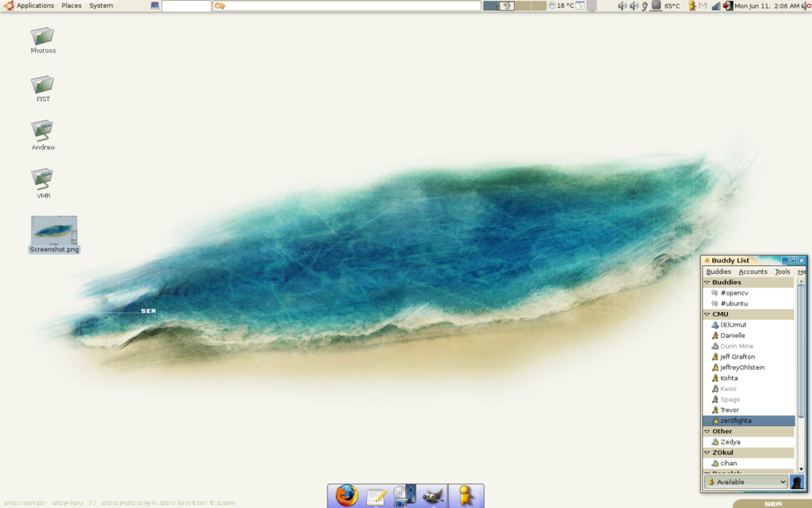This screenshot has height=508, width=812.
Task: Click the Buddy List scroll up arrow
Action: click(801, 281)
